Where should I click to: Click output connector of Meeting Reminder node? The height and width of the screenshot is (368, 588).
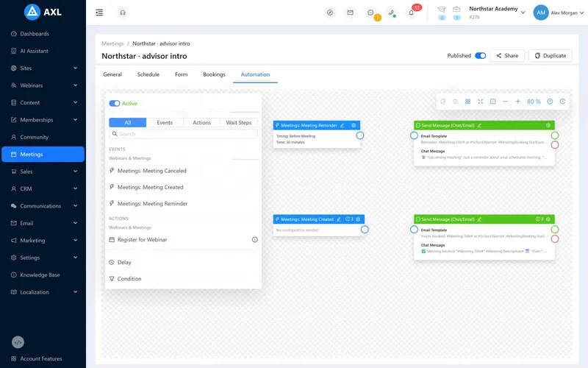[x=359, y=135]
